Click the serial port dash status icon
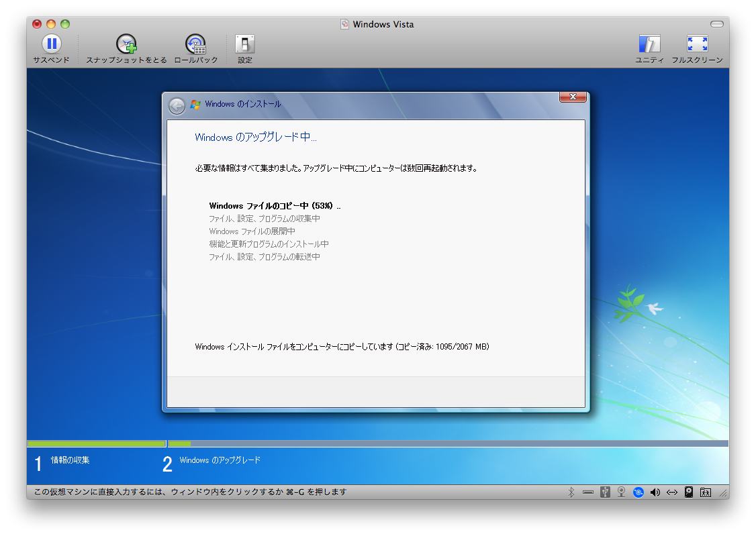 pos(587,492)
